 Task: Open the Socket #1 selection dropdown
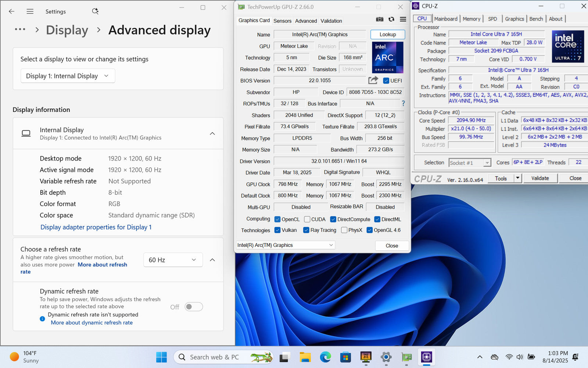[x=470, y=163]
